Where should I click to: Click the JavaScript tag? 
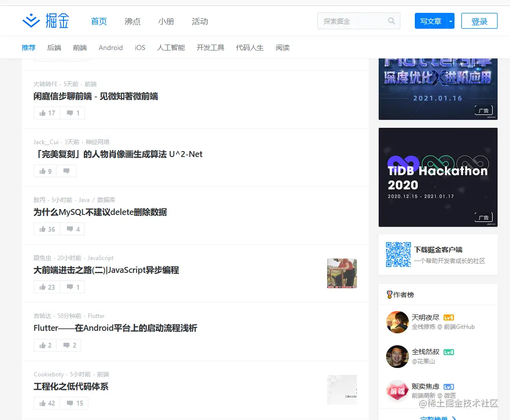click(101, 258)
